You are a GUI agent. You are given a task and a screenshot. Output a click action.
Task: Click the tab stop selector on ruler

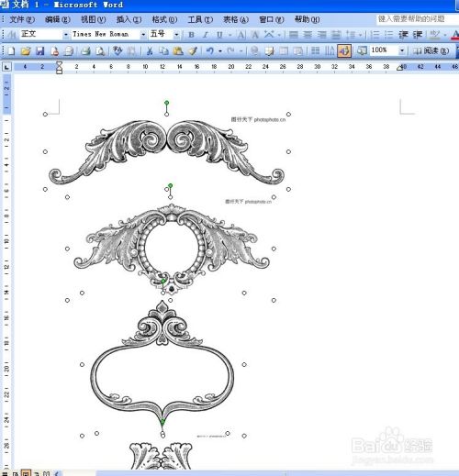click(x=6, y=67)
